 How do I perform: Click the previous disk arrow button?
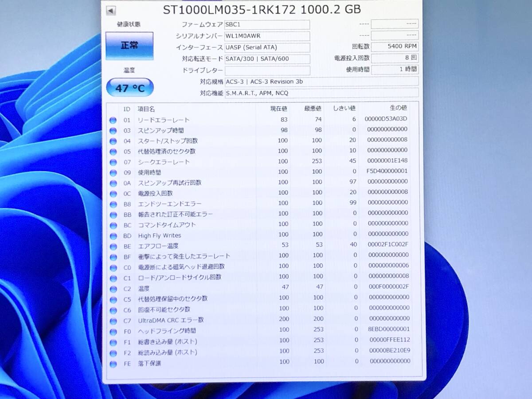[x=111, y=11]
